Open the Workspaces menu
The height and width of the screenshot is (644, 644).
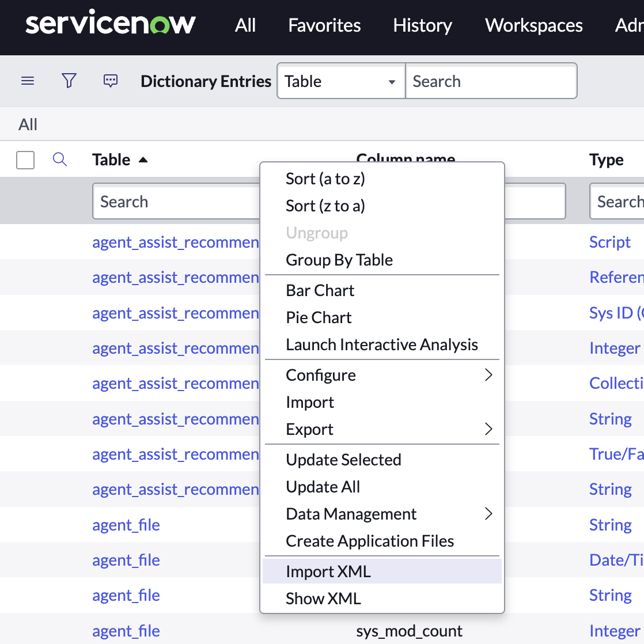coord(533,25)
